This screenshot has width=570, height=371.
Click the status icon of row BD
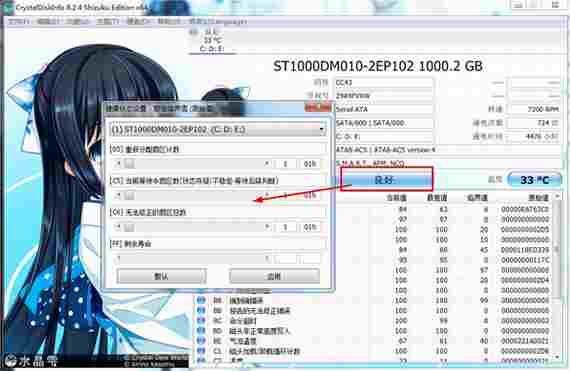pyautogui.click(x=201, y=331)
